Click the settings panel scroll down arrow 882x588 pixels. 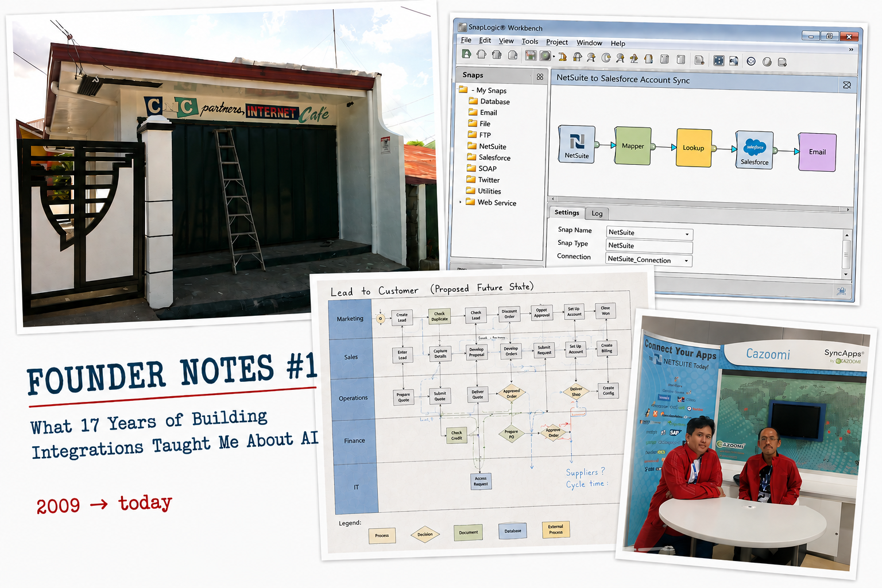click(845, 274)
